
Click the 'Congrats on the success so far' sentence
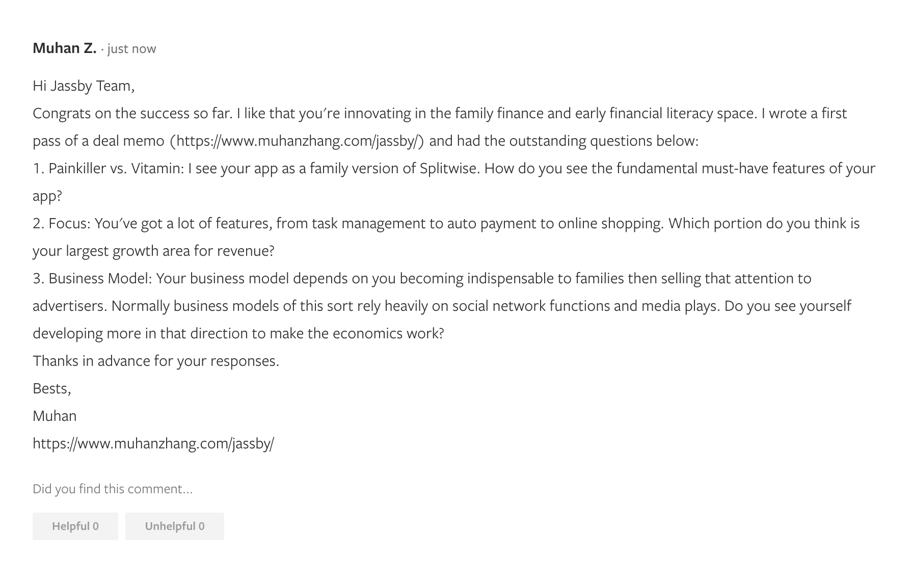click(x=132, y=113)
